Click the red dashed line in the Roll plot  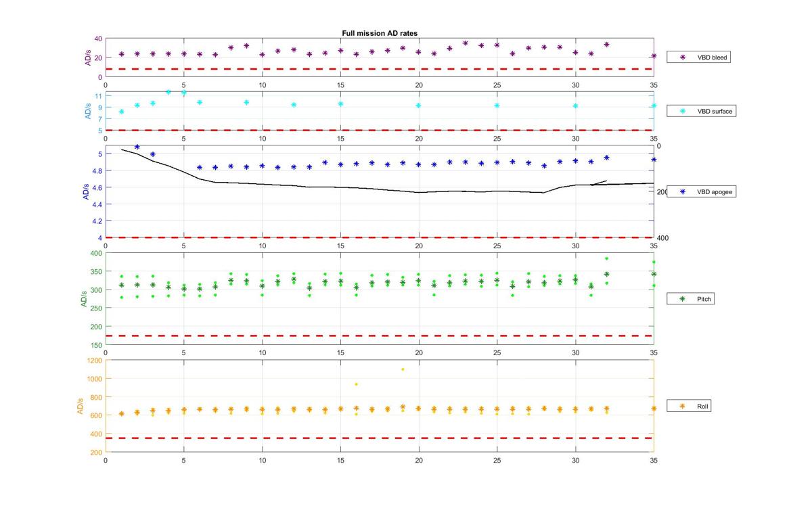click(x=379, y=438)
